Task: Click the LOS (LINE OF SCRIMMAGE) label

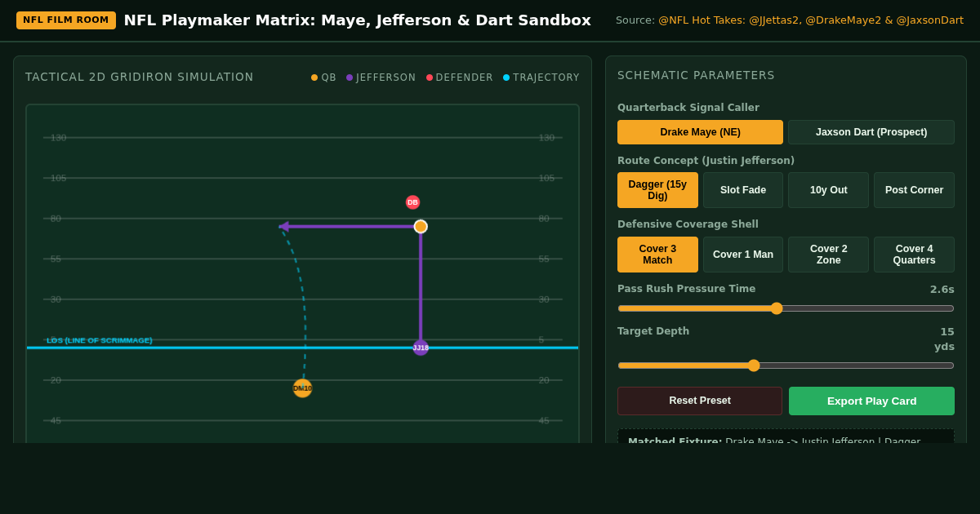Action: [x=100, y=340]
